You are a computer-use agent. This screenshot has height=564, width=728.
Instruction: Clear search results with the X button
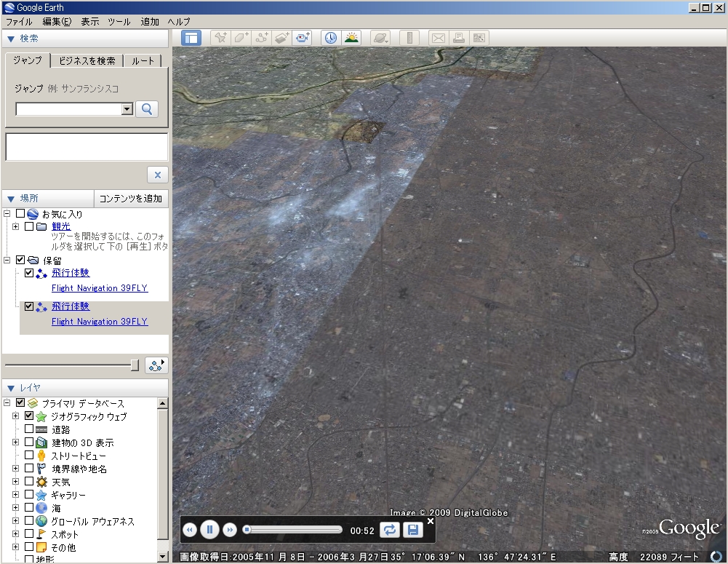coord(157,175)
